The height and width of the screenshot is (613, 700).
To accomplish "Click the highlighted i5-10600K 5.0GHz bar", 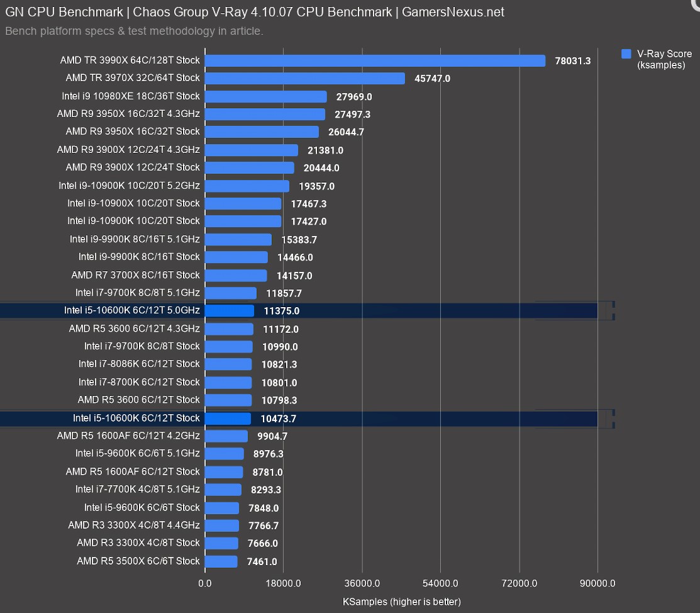I will 230,311.
